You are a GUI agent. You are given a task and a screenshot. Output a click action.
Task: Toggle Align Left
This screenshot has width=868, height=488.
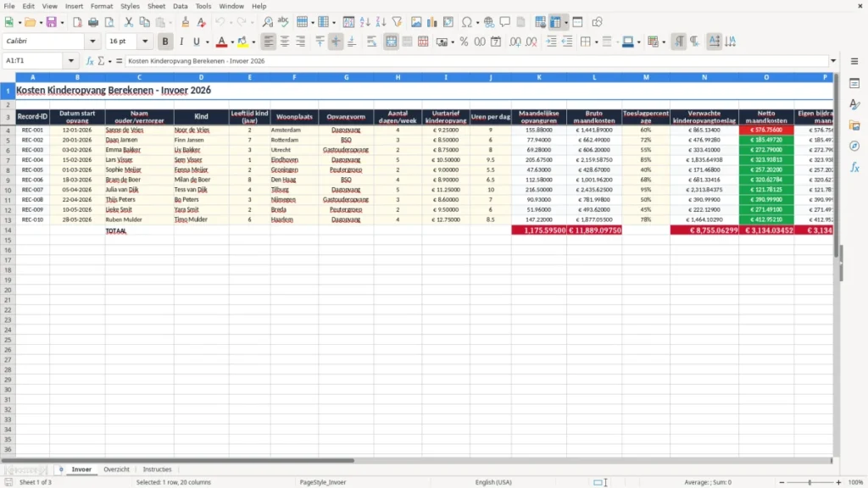[x=269, y=42]
